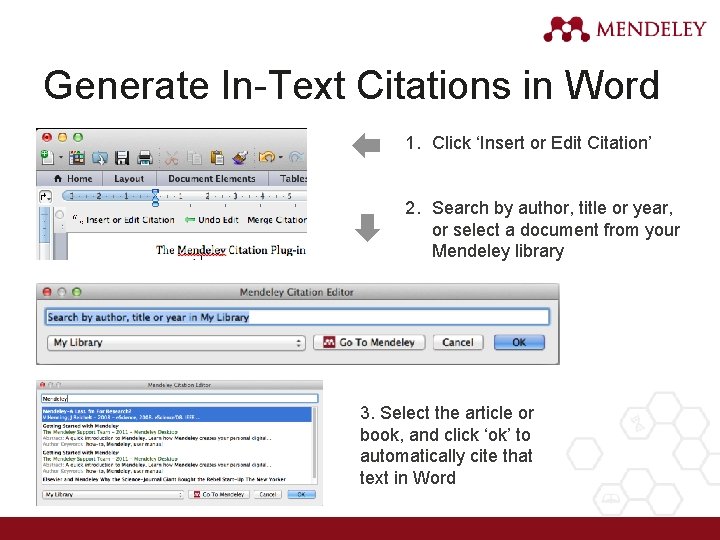The width and height of the screenshot is (720, 540).
Task: Save the document with the floppy disk icon
Action: coord(122,158)
